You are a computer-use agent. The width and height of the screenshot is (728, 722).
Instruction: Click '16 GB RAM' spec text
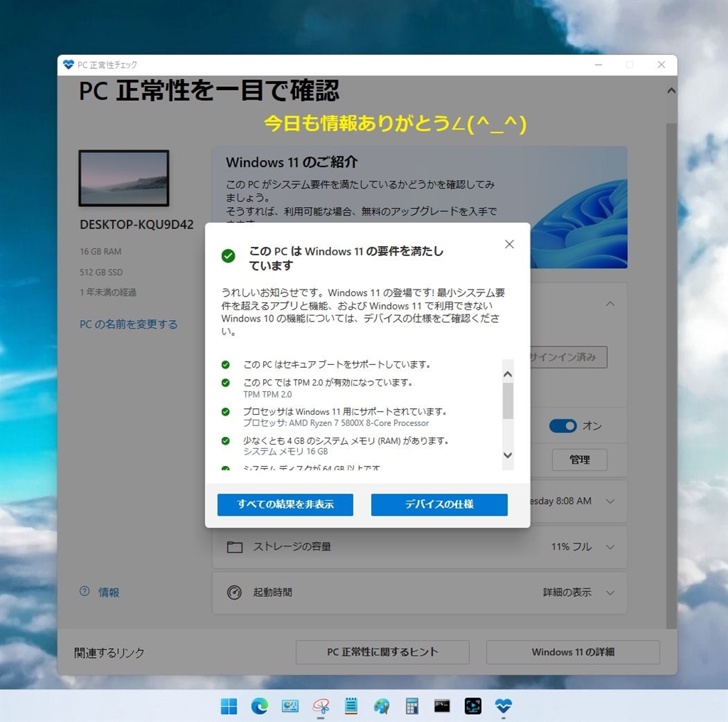pyautogui.click(x=100, y=251)
